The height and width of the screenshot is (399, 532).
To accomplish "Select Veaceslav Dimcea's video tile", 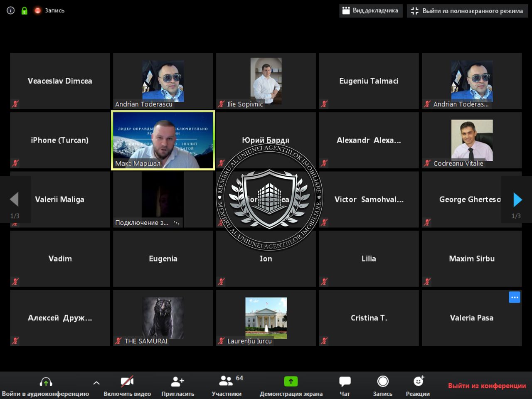I will click(60, 81).
